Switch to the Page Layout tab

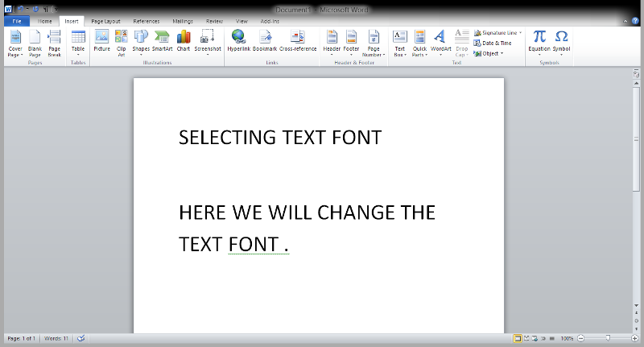(105, 21)
